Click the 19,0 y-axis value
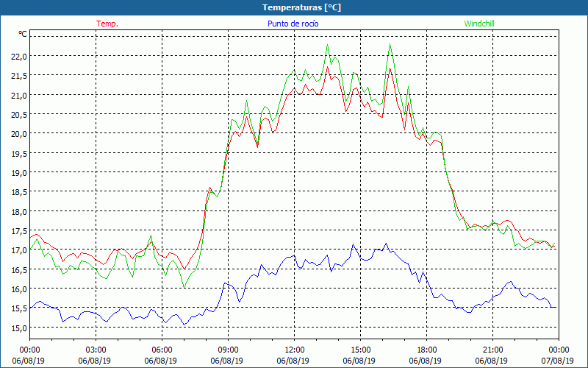Viewport: 588px width, 368px height. 18,173
